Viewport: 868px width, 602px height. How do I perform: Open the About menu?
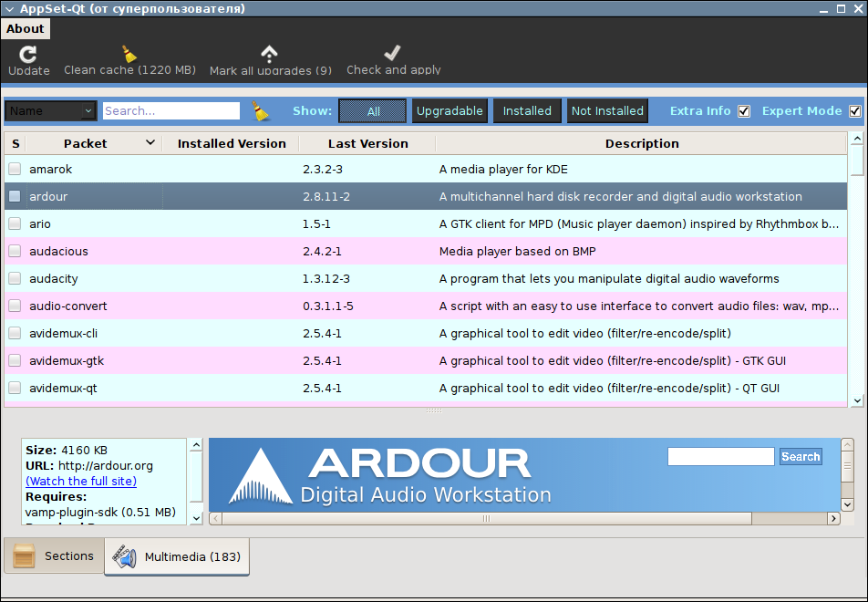(x=26, y=29)
